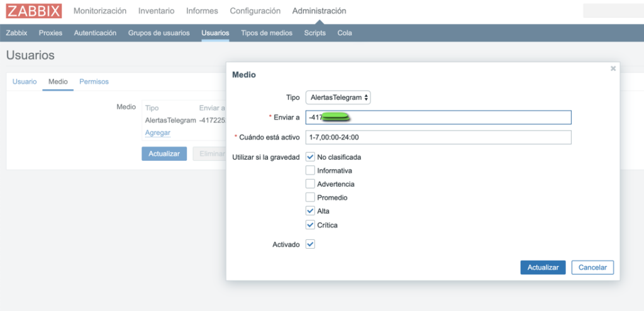Switch to the Permisos tab

coord(94,82)
